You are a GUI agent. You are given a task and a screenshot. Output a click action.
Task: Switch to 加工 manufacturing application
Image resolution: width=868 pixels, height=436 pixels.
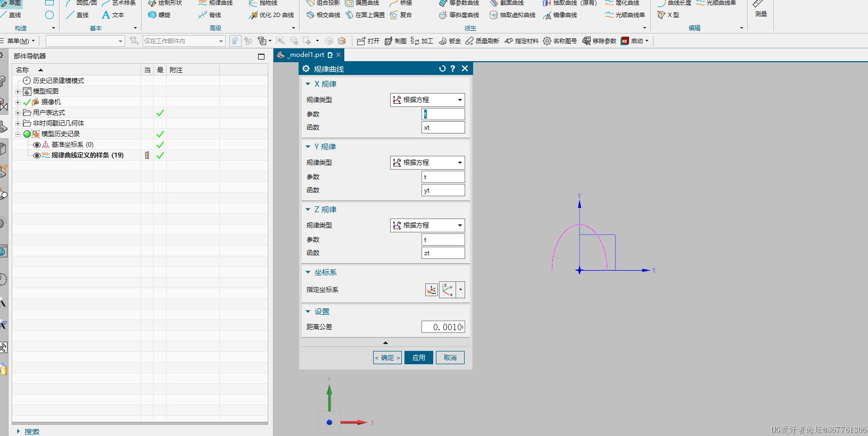[422, 41]
